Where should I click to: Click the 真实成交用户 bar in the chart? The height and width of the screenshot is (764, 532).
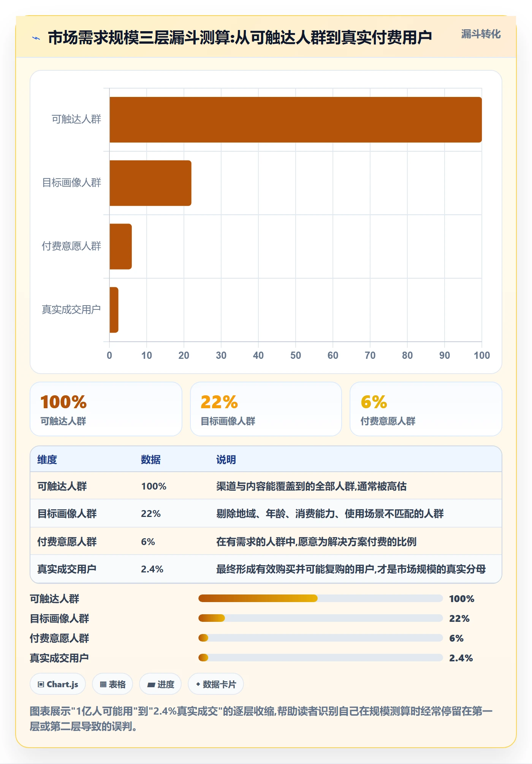tap(114, 310)
